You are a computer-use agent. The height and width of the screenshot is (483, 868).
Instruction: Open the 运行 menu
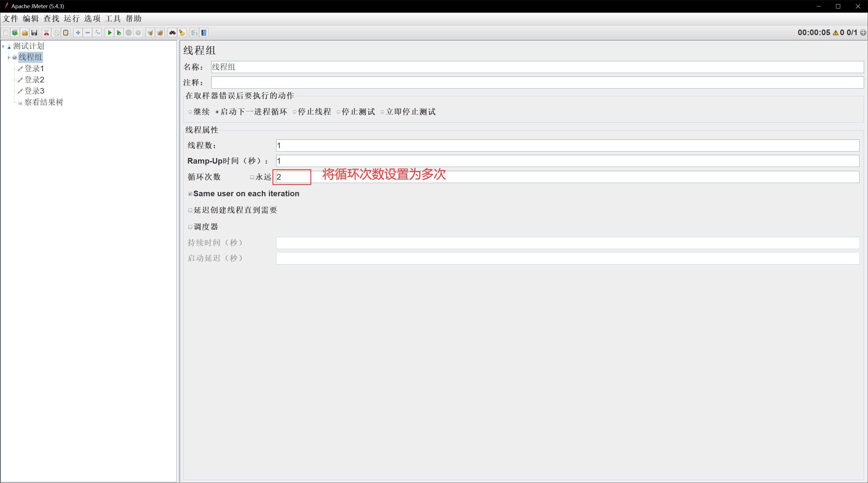point(71,19)
